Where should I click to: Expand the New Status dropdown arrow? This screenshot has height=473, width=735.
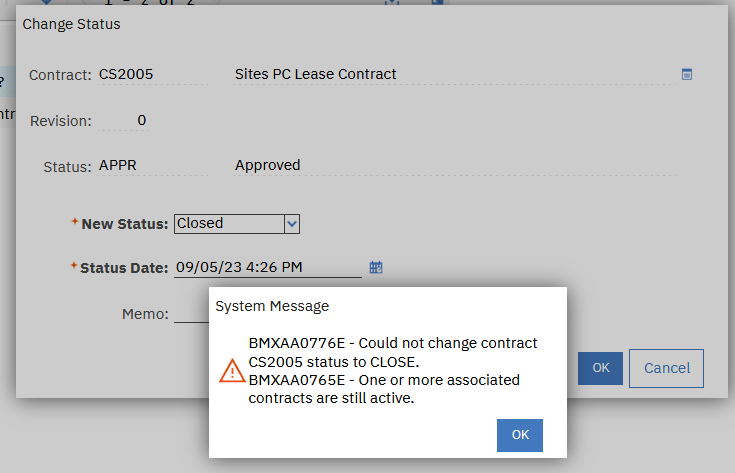click(x=292, y=224)
